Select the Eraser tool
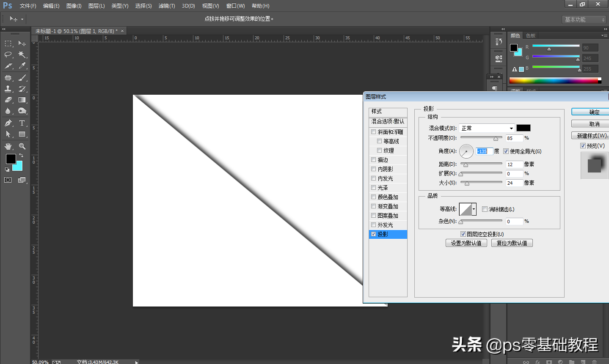This screenshot has height=364, width=609. (x=8, y=100)
